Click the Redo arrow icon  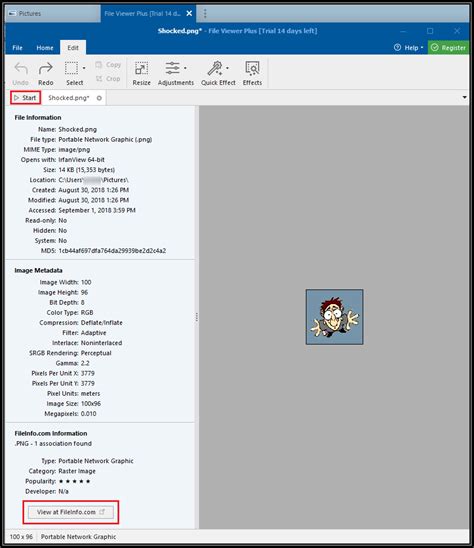[x=46, y=69]
